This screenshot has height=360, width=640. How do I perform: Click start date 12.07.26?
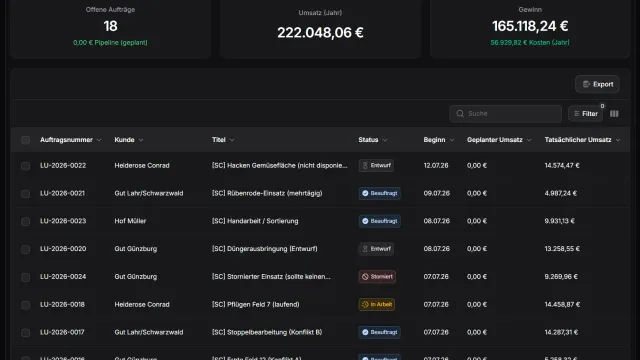tap(436, 165)
